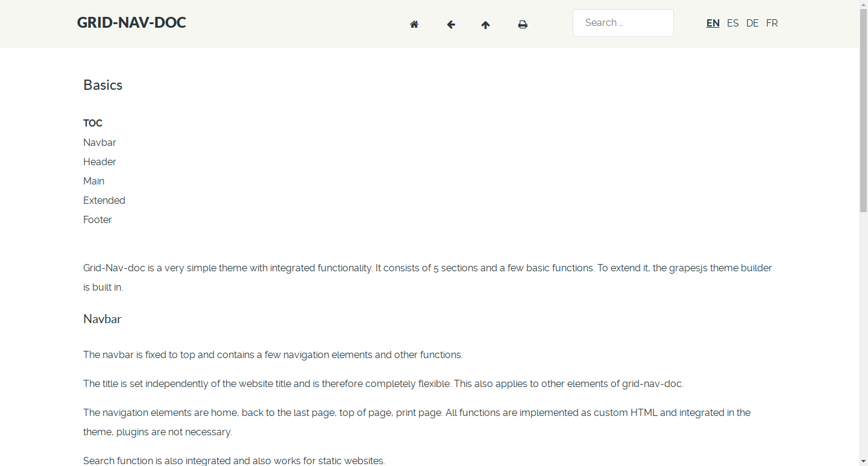Switch language to EN
The height and width of the screenshot is (466, 868).
pyautogui.click(x=713, y=23)
